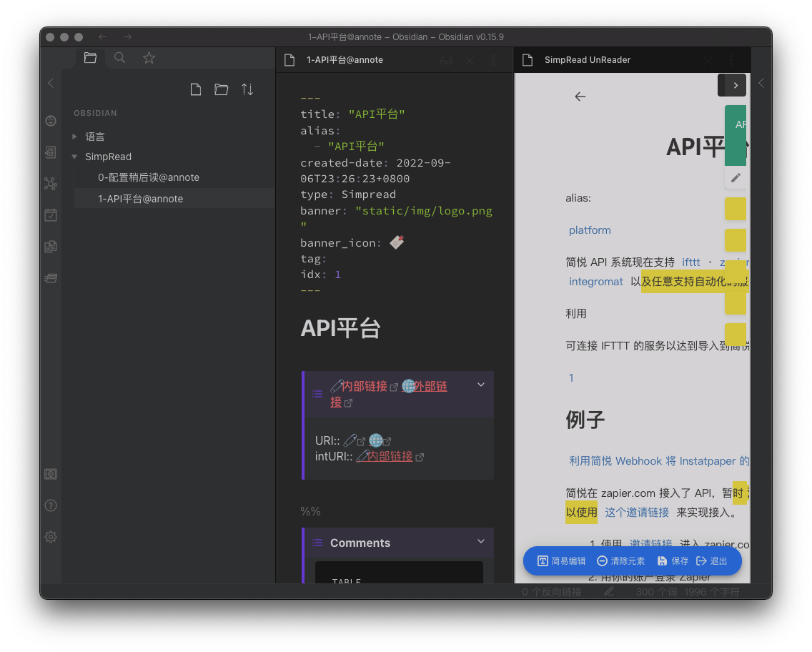The width and height of the screenshot is (812, 652).
Task: Select the 1-API平台@annote pane title
Action: pos(345,60)
